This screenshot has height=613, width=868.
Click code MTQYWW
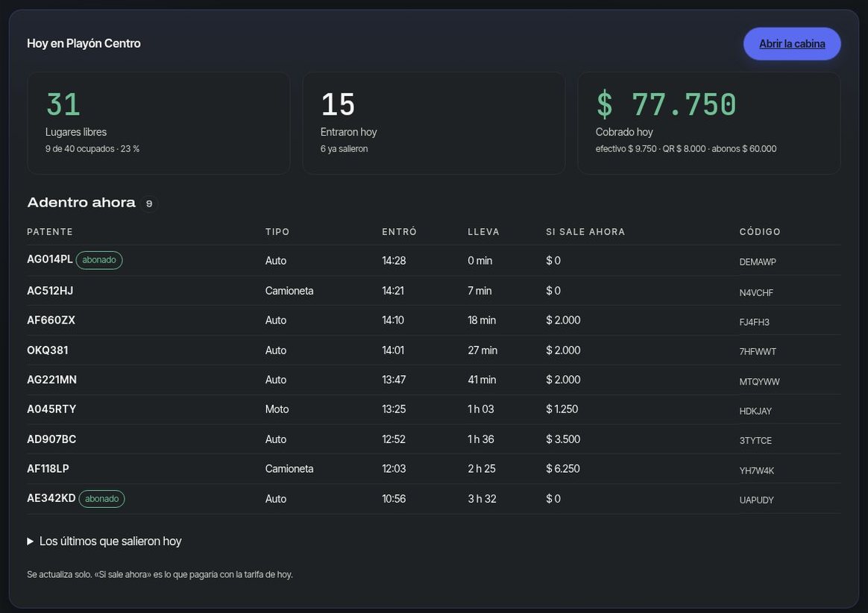click(759, 382)
